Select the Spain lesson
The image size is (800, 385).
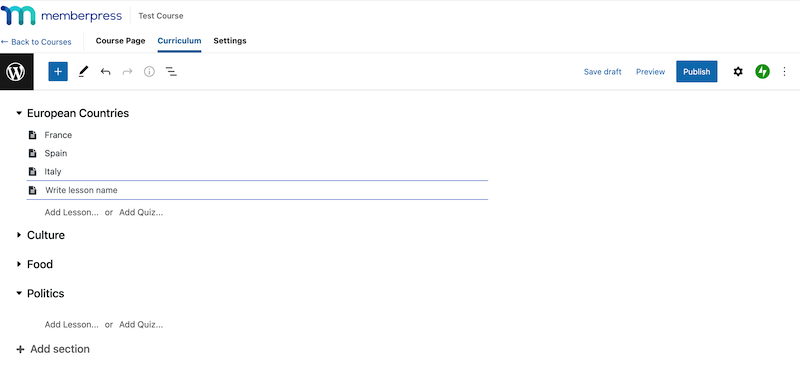[x=56, y=153]
